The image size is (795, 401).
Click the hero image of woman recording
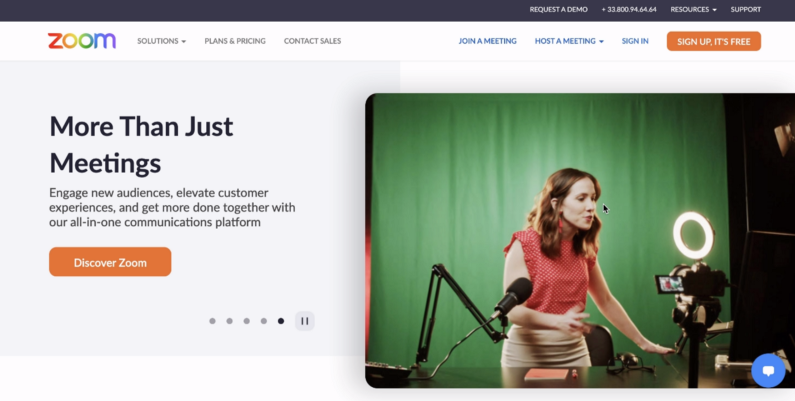coord(580,240)
